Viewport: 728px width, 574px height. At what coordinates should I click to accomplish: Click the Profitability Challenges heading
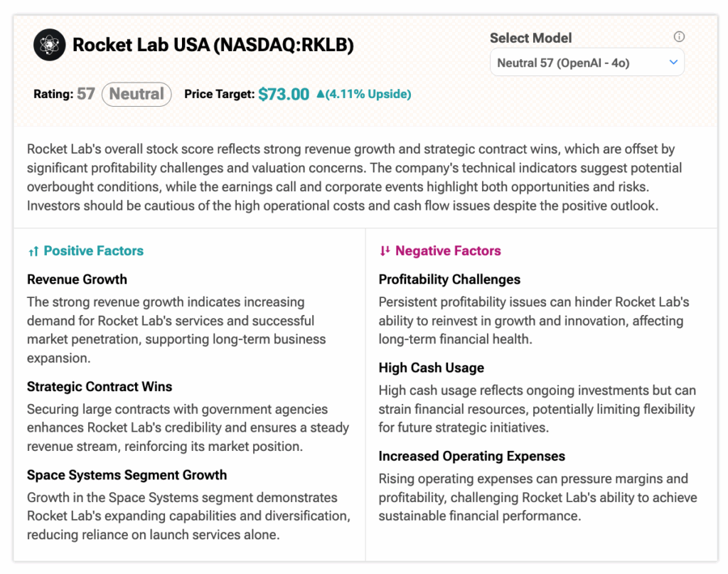(449, 280)
